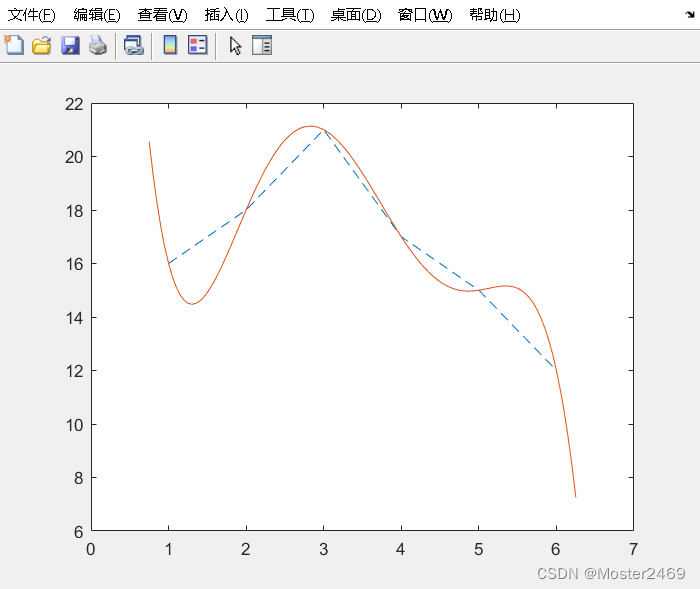Open a file with the folder icon

(x=42, y=45)
